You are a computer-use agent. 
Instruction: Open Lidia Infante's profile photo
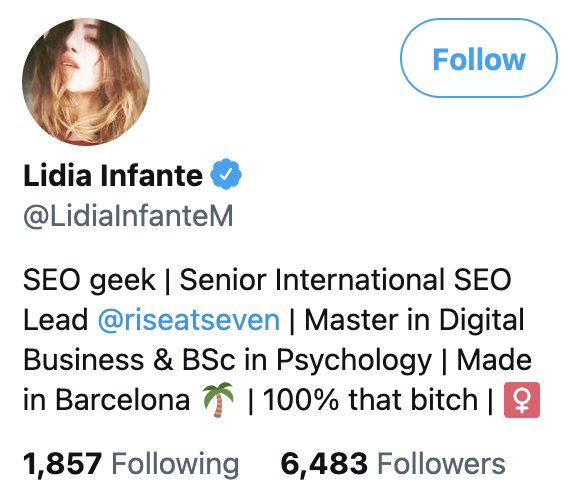(86, 81)
